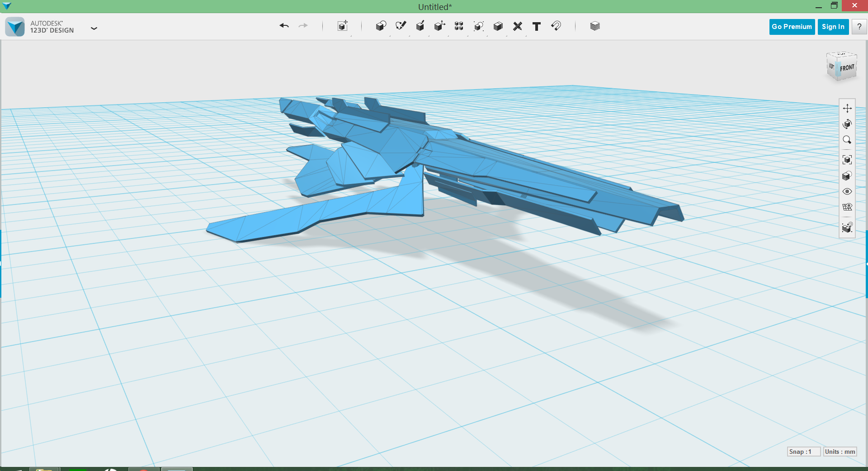Expand the 123D Design application menu
The width and height of the screenshot is (868, 471).
tap(94, 28)
